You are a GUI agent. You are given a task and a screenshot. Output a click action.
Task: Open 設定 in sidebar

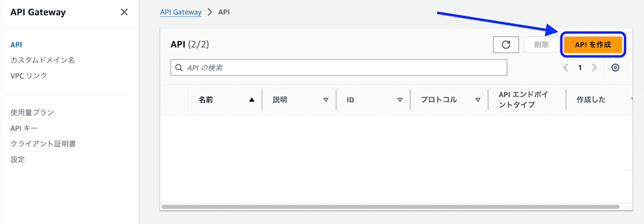[x=18, y=160]
